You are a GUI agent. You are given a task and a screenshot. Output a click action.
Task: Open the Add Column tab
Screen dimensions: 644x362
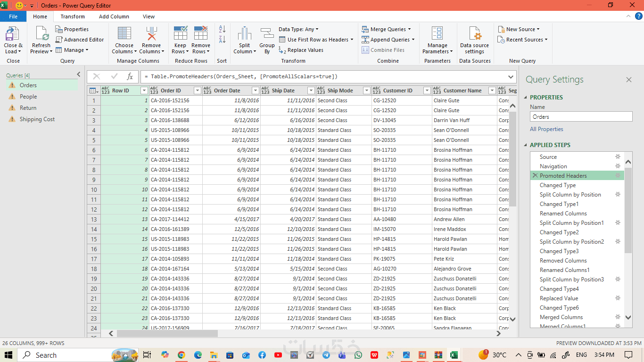click(x=114, y=16)
